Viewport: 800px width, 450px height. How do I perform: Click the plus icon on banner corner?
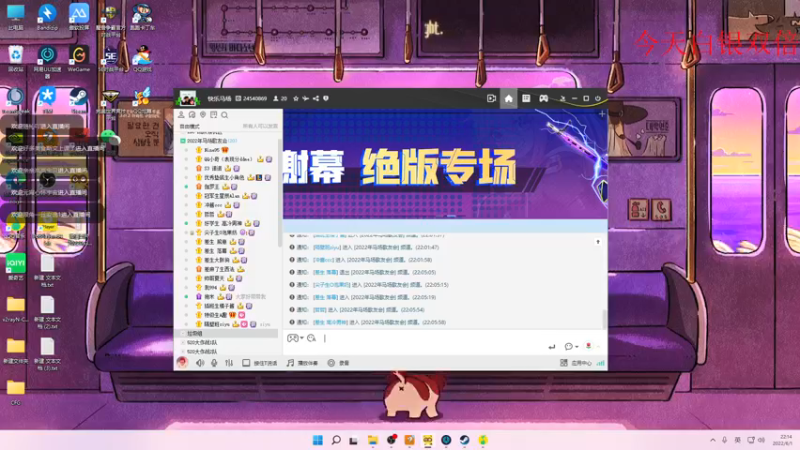pyautogui.click(x=602, y=114)
